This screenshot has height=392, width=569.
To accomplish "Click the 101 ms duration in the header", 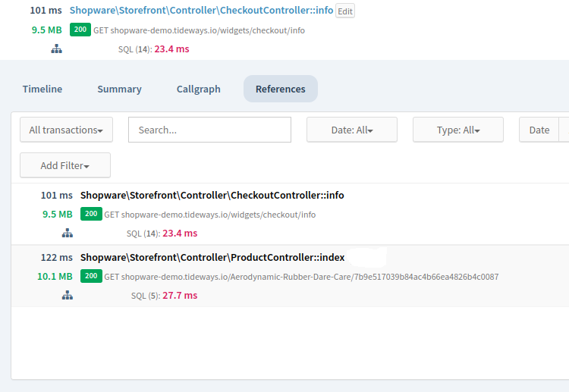I will pos(46,10).
